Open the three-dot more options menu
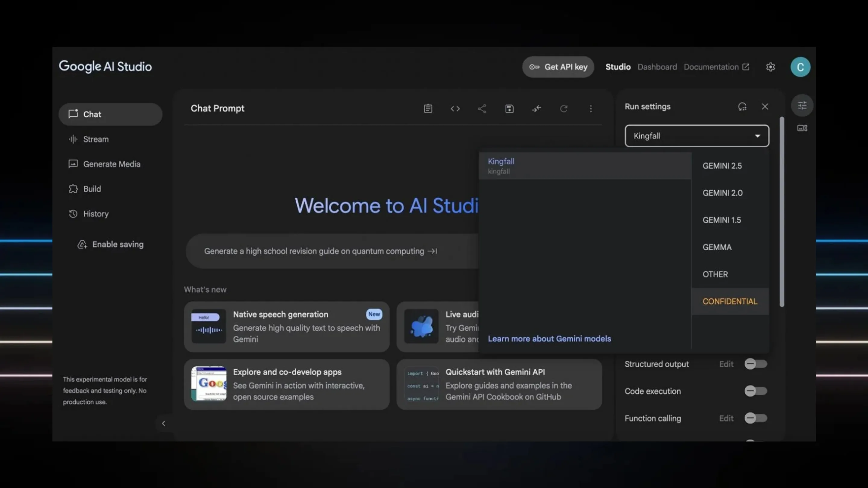The width and height of the screenshot is (868, 488). pos(591,108)
